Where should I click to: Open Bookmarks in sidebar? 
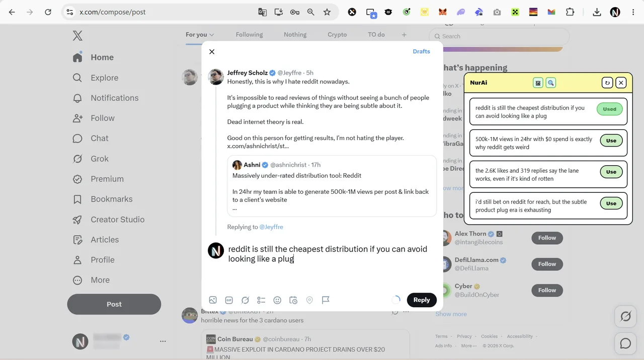pos(103,199)
